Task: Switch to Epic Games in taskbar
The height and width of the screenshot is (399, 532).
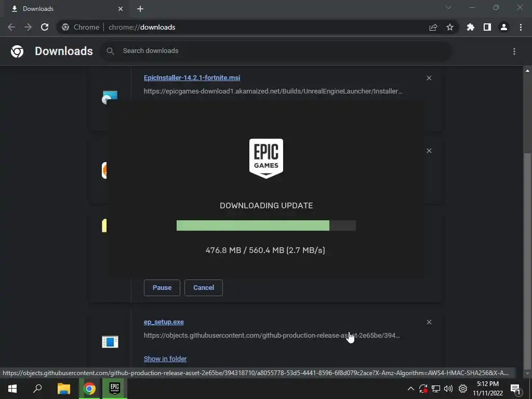Action: click(x=115, y=389)
